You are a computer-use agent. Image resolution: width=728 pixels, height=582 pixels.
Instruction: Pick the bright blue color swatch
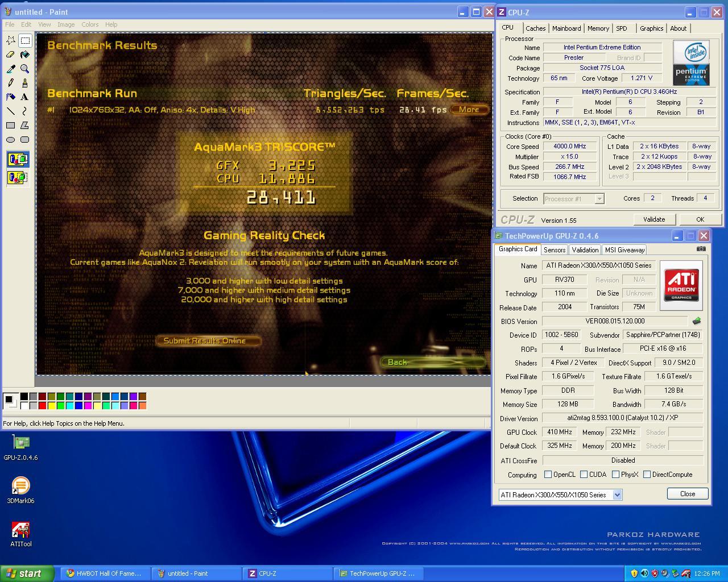79,405
